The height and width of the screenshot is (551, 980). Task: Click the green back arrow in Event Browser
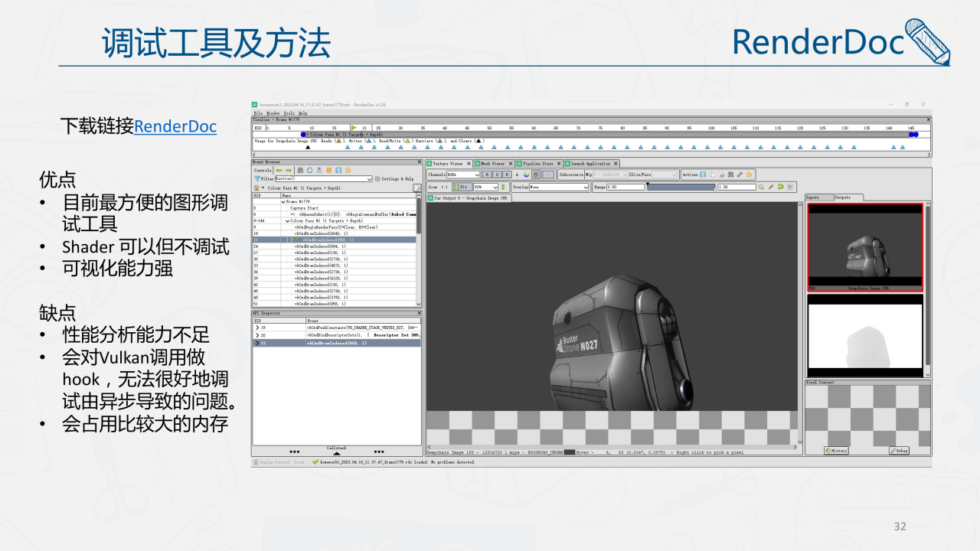click(x=279, y=170)
